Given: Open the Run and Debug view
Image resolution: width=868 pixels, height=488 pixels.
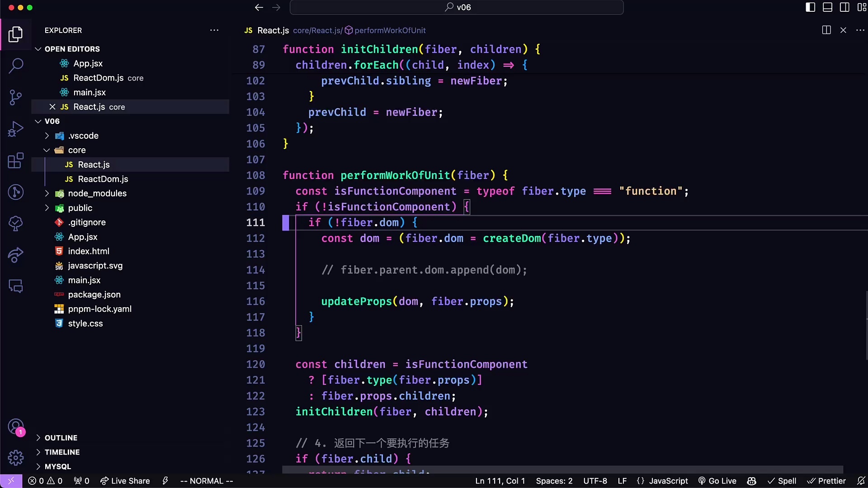Looking at the screenshot, I should [x=16, y=129].
